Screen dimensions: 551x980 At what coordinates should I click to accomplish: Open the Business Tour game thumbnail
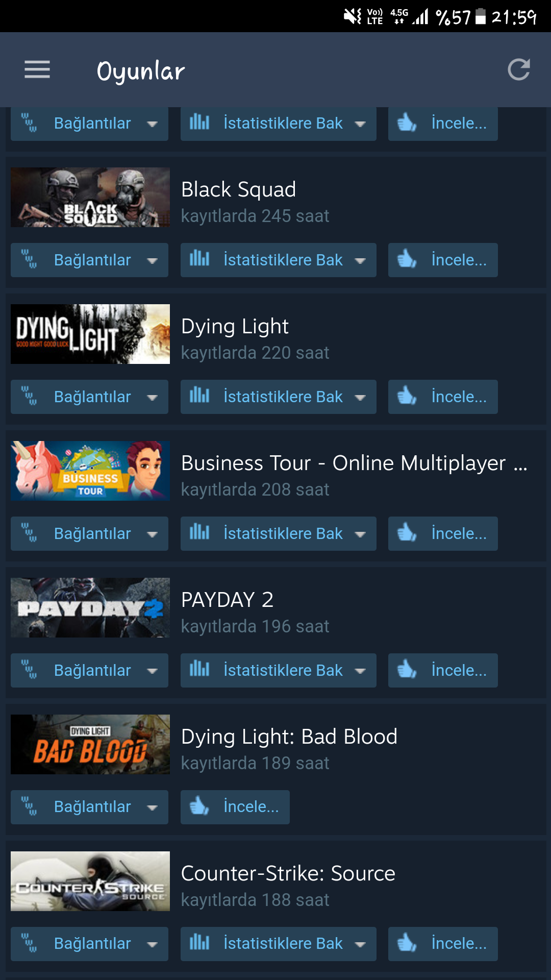click(x=90, y=471)
